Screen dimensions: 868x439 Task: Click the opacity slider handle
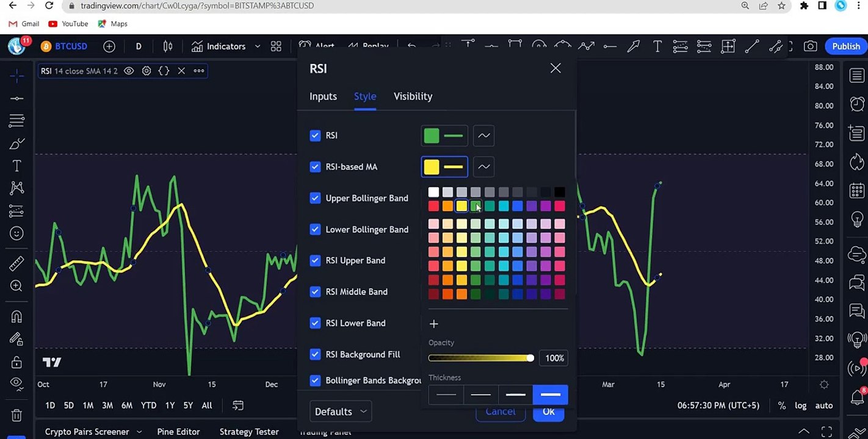click(530, 358)
